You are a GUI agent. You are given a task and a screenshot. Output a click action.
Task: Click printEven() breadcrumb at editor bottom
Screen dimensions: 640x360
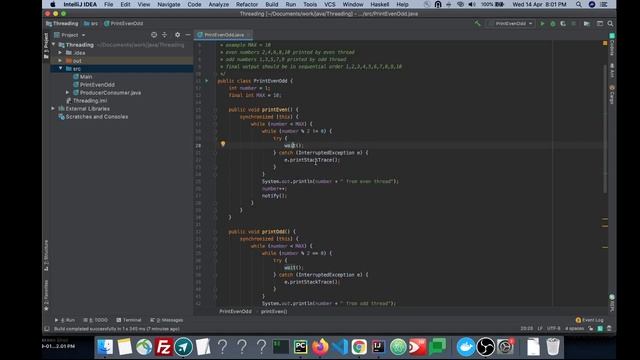coord(274,311)
